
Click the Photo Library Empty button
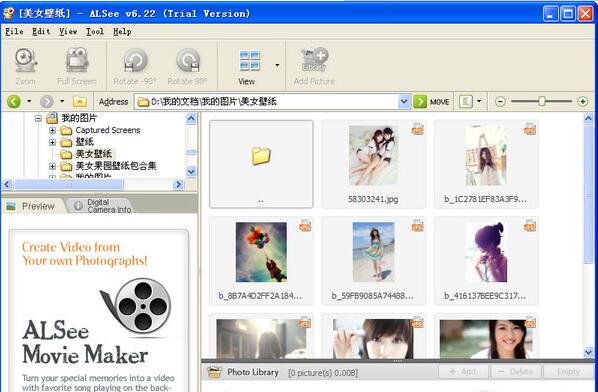coord(568,371)
